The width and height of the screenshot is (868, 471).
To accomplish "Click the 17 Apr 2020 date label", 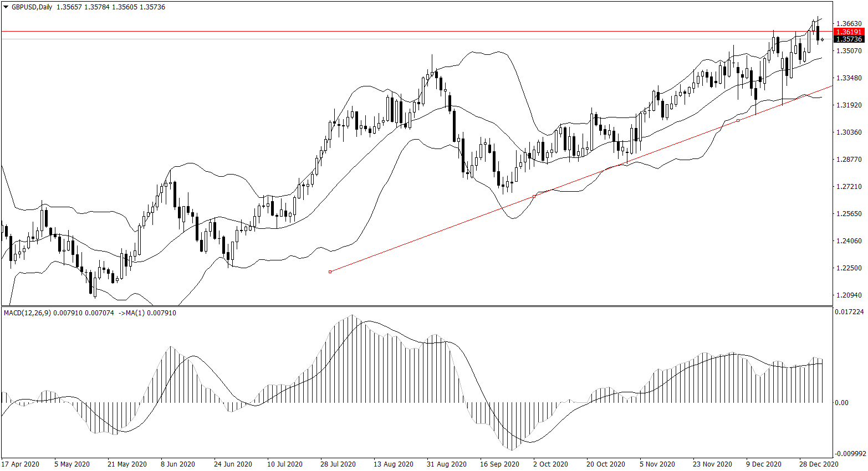I will click(x=21, y=464).
